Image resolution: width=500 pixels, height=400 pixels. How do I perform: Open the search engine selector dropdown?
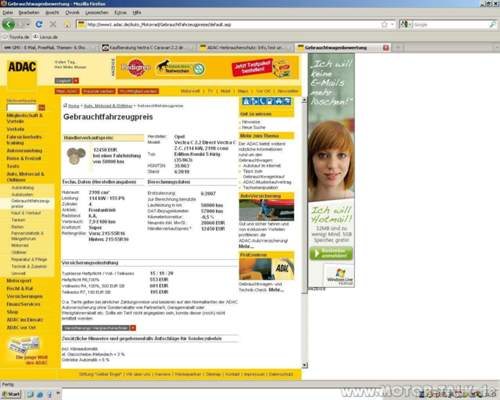coord(406,24)
